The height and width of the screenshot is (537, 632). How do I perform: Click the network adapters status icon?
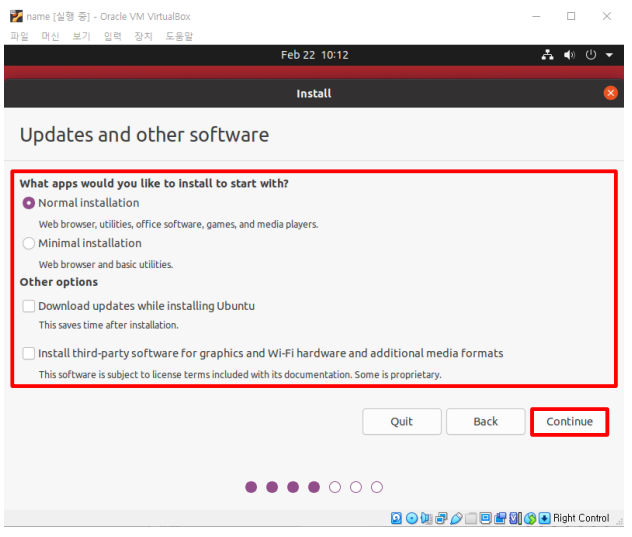point(441,518)
